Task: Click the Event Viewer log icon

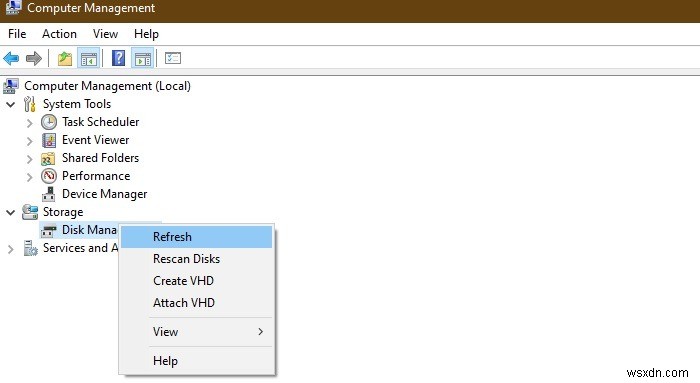Action: tap(49, 140)
